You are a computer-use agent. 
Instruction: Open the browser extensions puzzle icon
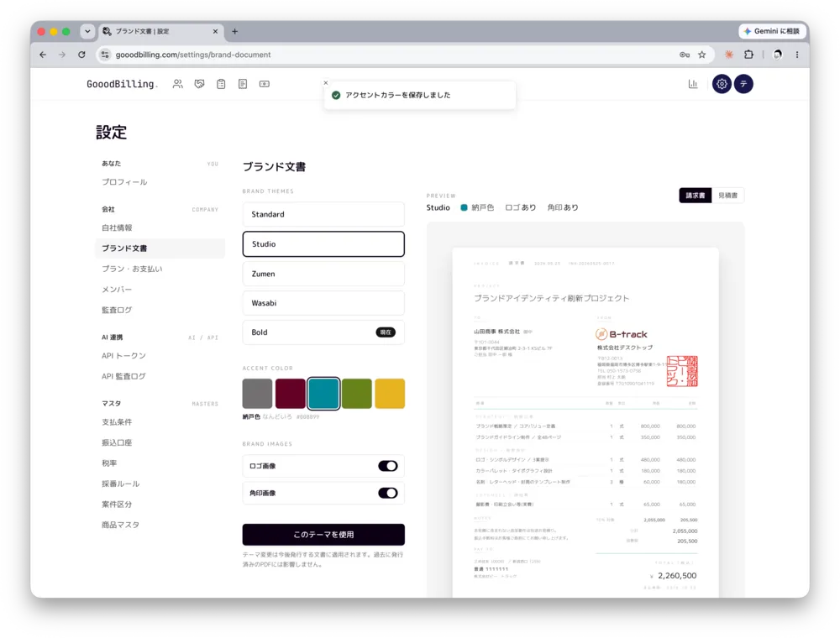[749, 55]
